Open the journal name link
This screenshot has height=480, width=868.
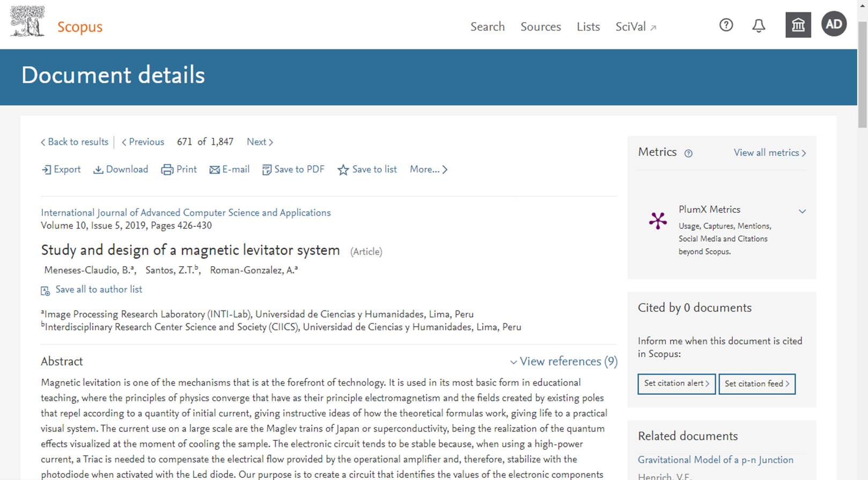[186, 213]
